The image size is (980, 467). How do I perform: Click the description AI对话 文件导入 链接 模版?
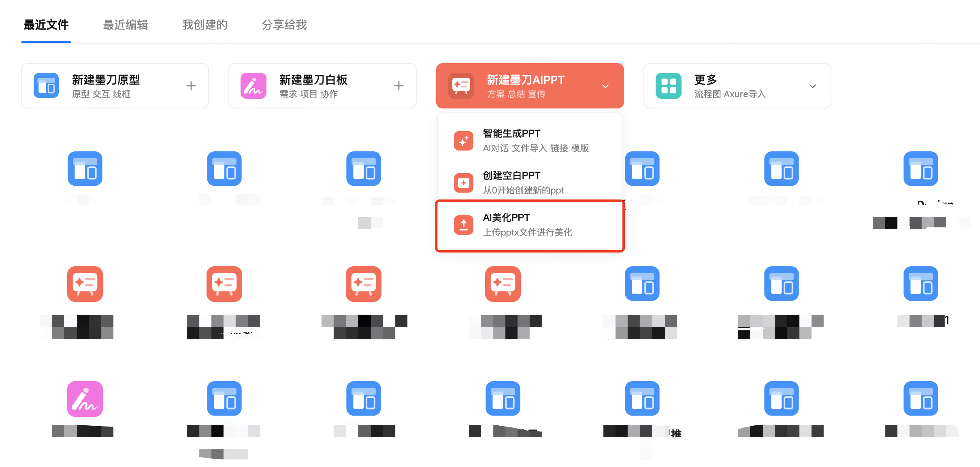pyautogui.click(x=536, y=148)
